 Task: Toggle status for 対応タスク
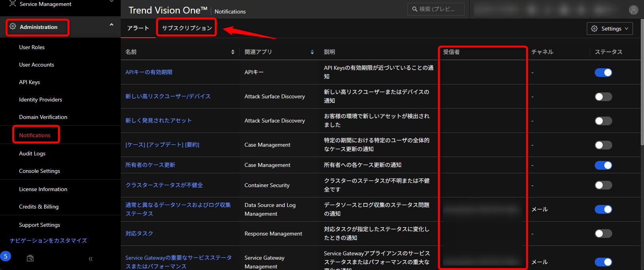point(603,234)
